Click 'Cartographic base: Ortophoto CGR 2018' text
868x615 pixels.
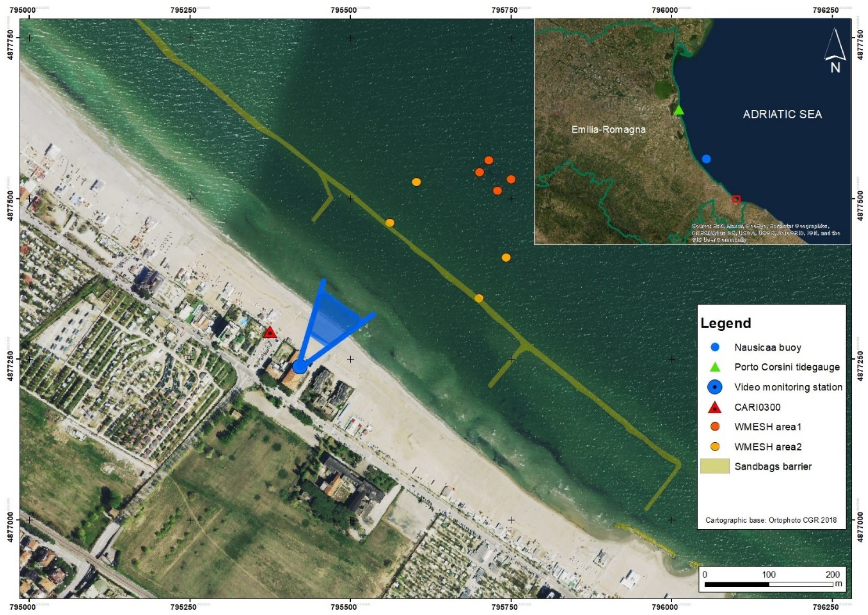pyautogui.click(x=771, y=520)
